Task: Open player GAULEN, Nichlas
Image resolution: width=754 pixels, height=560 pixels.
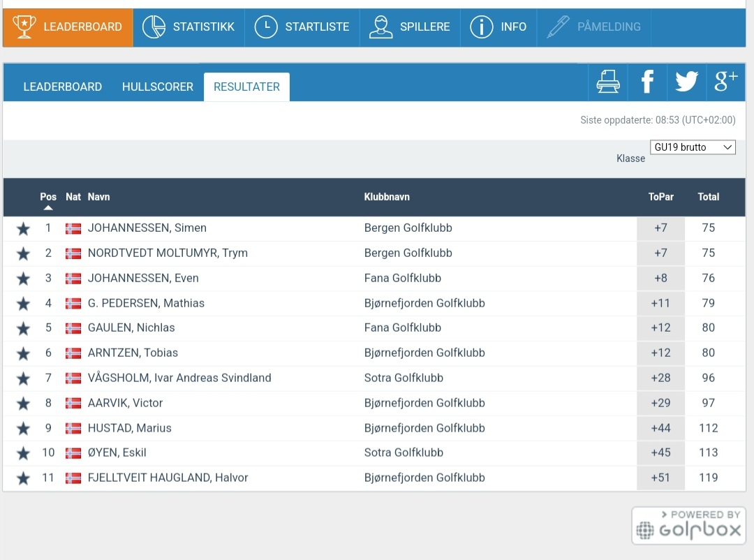Action: pyautogui.click(x=131, y=327)
